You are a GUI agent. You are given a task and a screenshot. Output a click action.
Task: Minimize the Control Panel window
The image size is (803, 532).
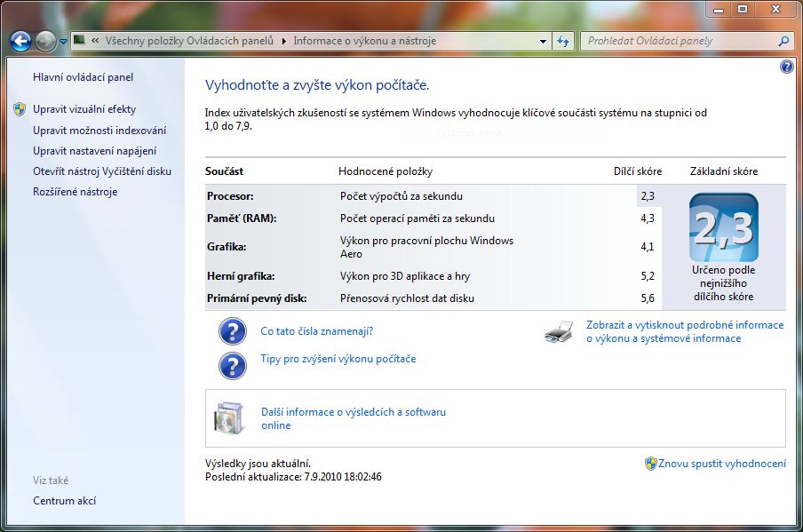point(719,10)
